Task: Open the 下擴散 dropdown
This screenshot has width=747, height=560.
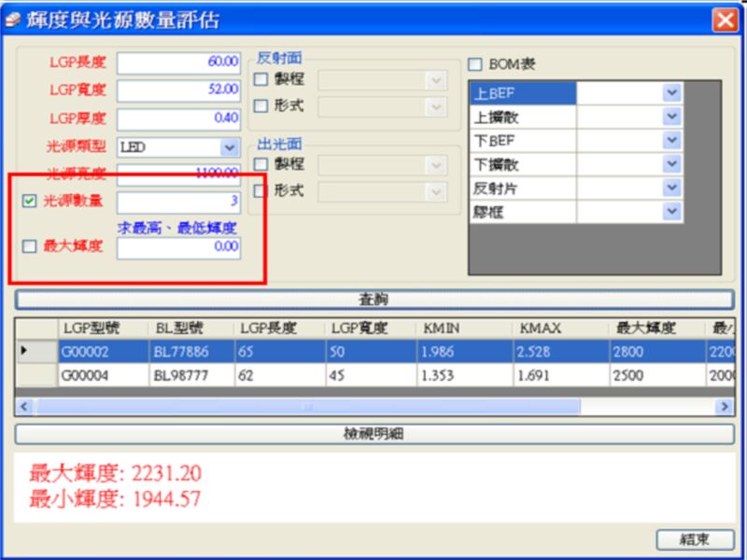Action: [671, 164]
